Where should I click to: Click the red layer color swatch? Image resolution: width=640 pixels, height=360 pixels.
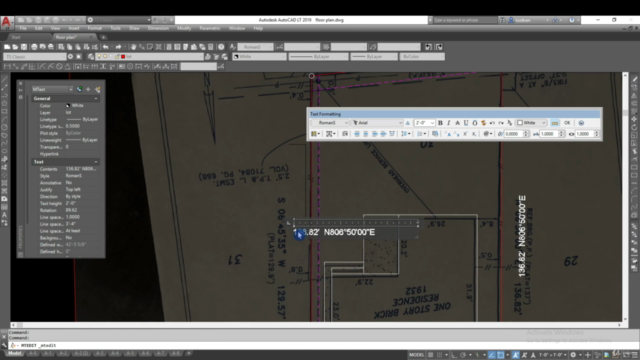point(123,57)
